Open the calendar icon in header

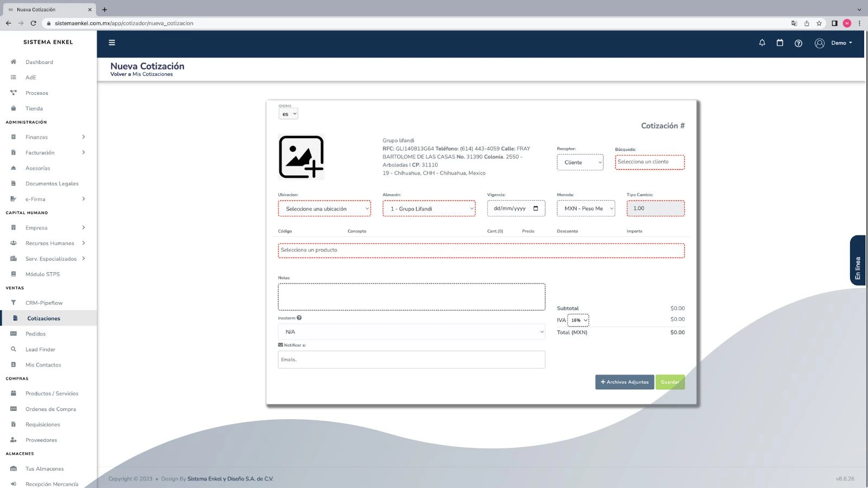tap(780, 43)
